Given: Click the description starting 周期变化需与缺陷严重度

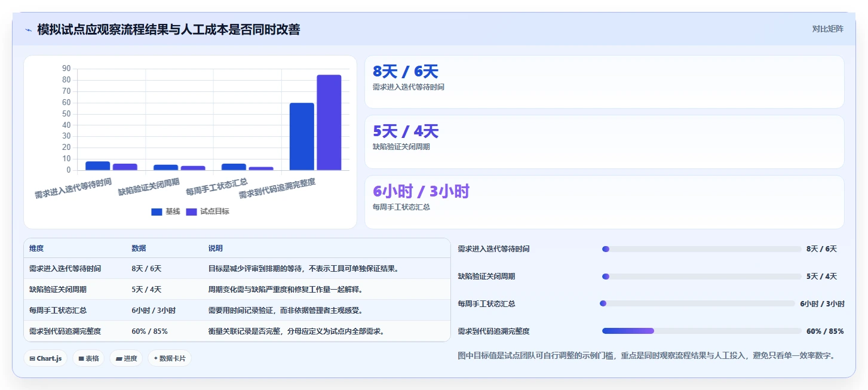Looking at the screenshot, I should click(x=285, y=290).
